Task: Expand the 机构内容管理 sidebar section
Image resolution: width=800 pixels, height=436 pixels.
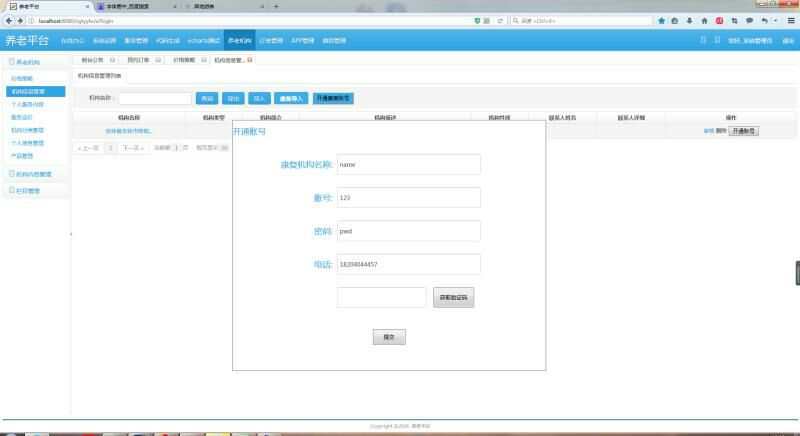Action: (x=34, y=174)
